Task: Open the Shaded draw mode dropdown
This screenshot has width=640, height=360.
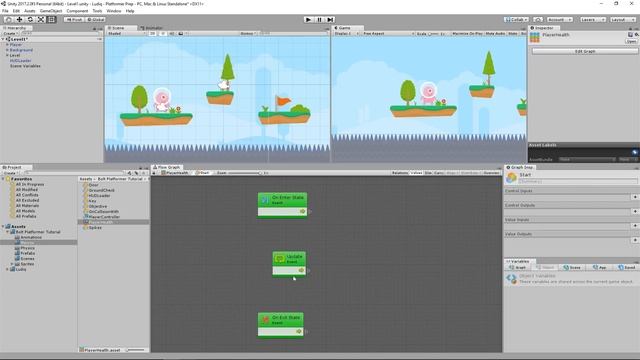Action: [126, 33]
